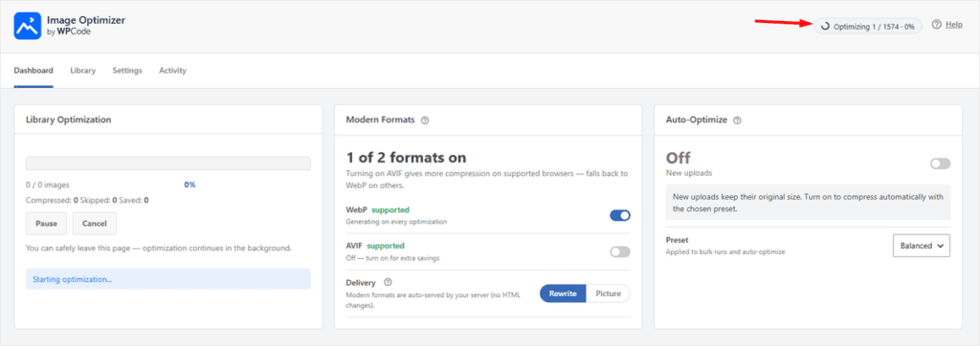980x346 pixels.
Task: Click the AVIF "supported" label
Action: point(386,246)
